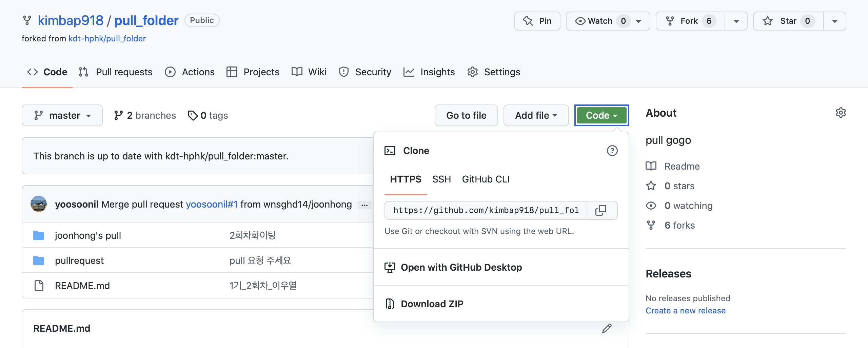Open the Watch notifications dropdown
This screenshot has height=348, width=868.
pos(608,21)
